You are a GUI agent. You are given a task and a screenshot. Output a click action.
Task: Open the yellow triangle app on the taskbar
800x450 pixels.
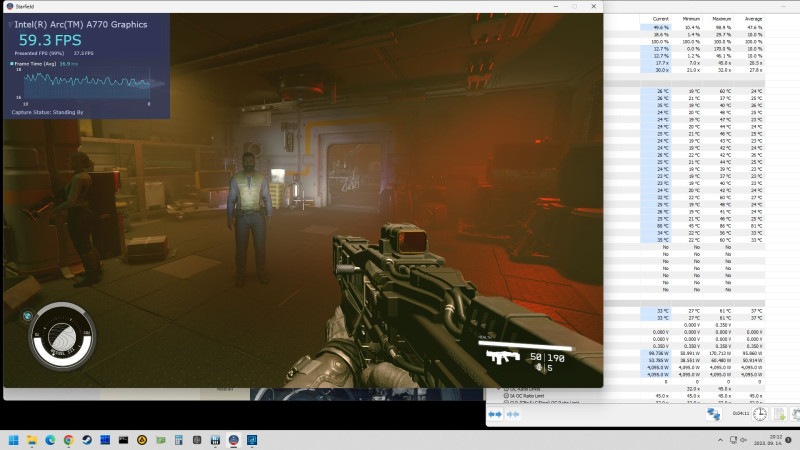click(x=142, y=440)
